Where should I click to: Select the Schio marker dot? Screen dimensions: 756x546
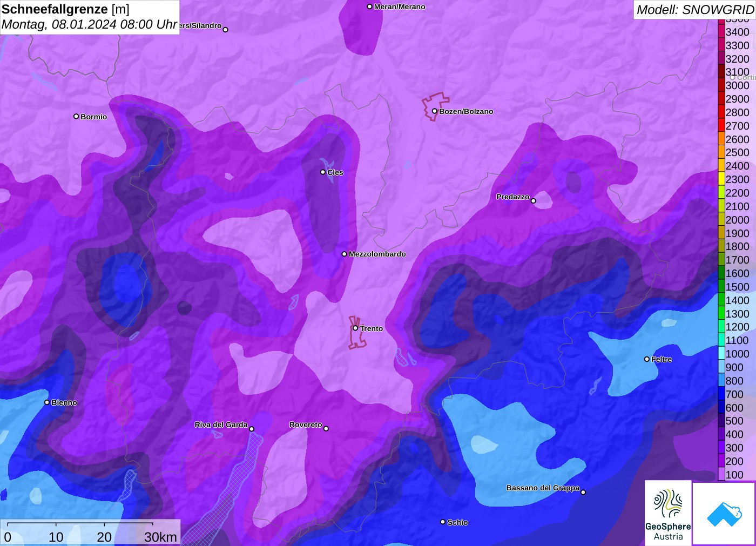click(x=443, y=522)
